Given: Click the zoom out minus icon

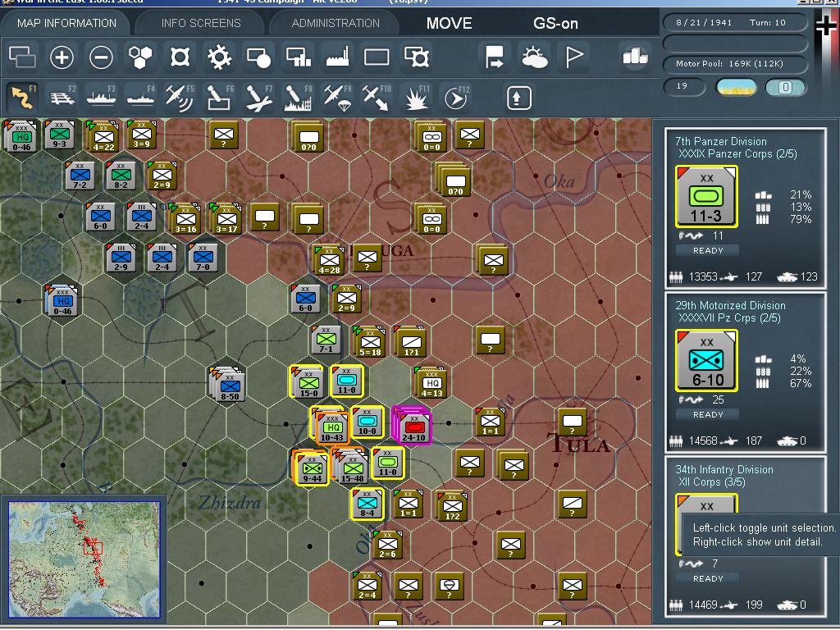Looking at the screenshot, I should (101, 57).
